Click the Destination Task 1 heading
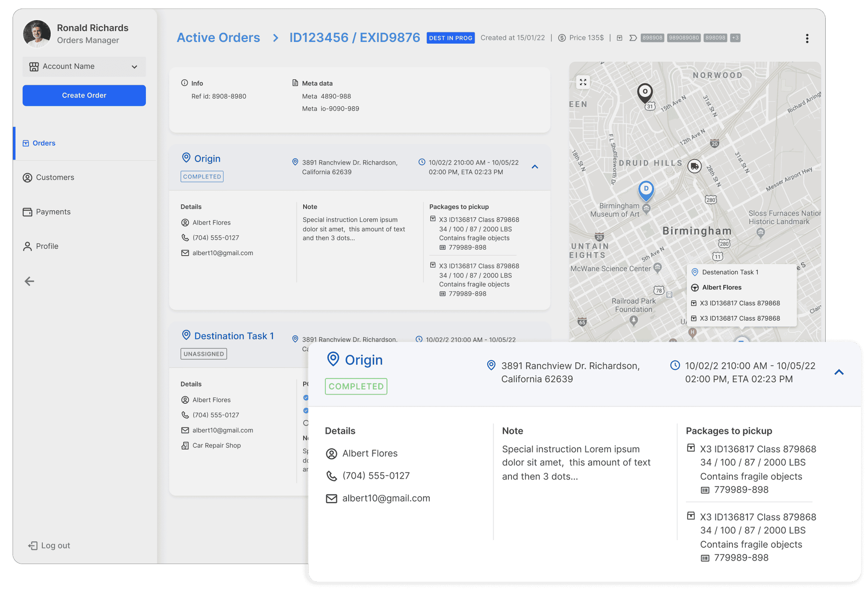This screenshot has width=868, height=593. pos(234,336)
